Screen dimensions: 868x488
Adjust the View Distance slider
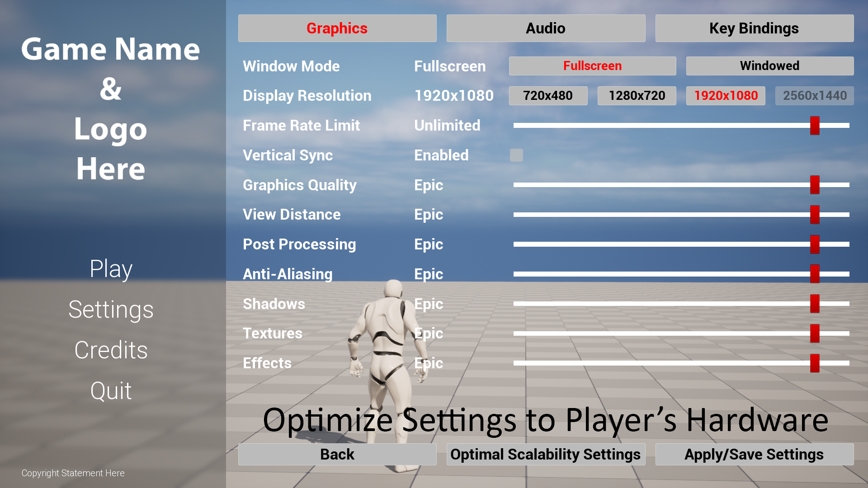(815, 215)
